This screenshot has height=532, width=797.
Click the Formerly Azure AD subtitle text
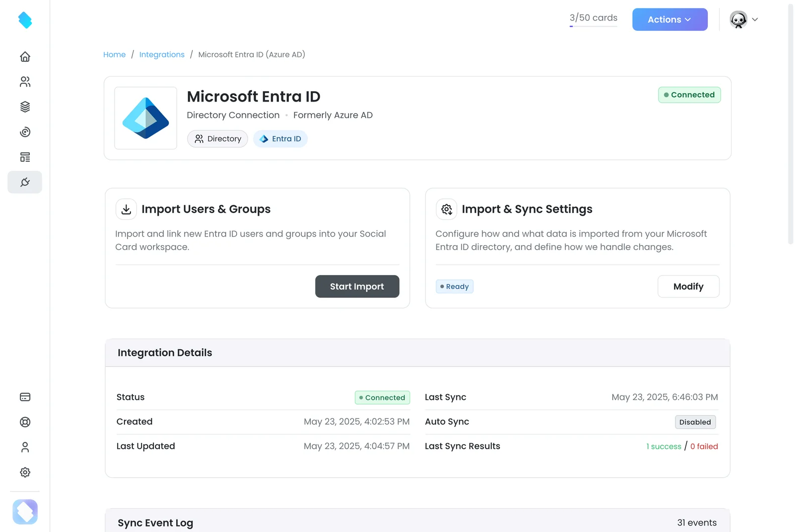pyautogui.click(x=333, y=115)
